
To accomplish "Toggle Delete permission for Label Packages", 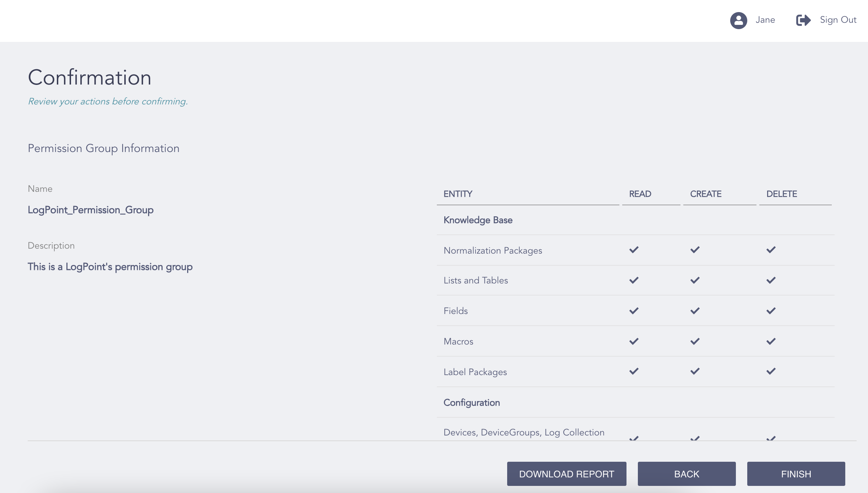I will point(770,372).
